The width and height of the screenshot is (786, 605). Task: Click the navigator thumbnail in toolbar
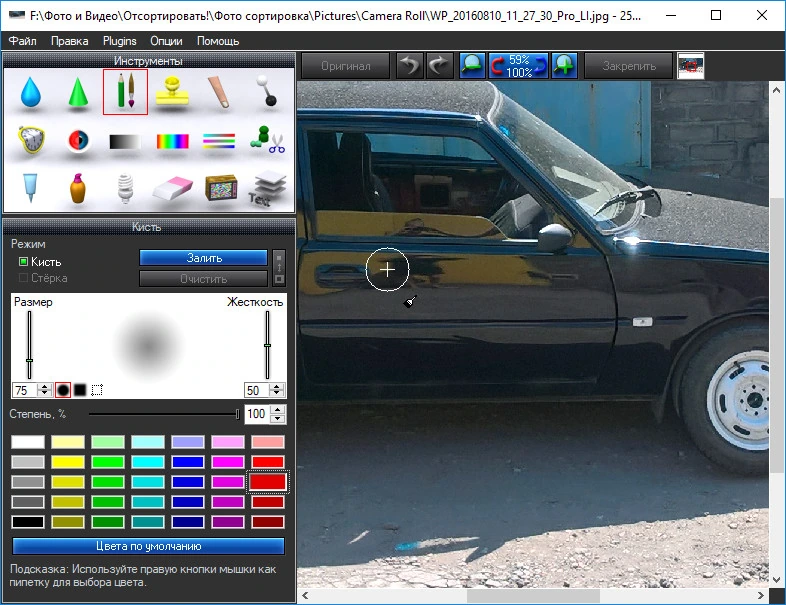pyautogui.click(x=690, y=66)
